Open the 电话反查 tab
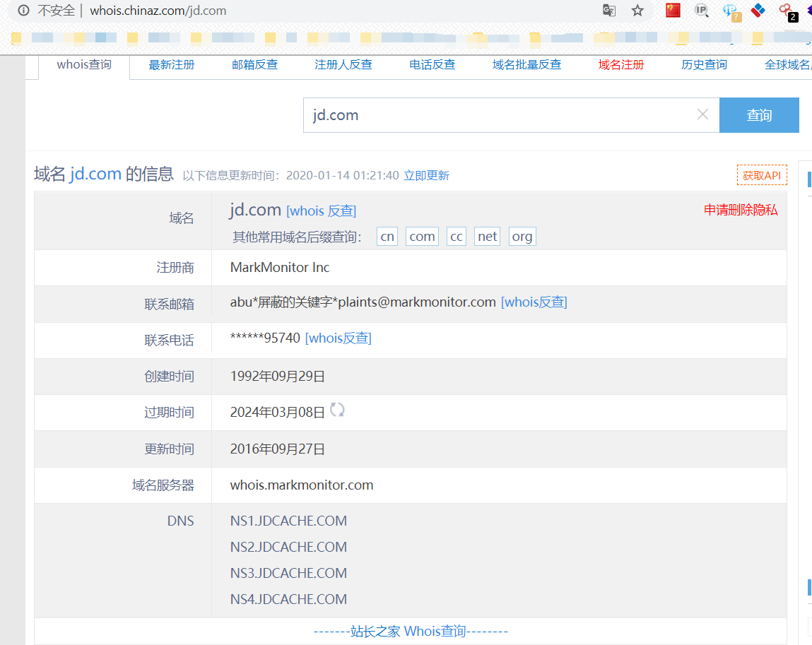The height and width of the screenshot is (645, 812). point(432,65)
